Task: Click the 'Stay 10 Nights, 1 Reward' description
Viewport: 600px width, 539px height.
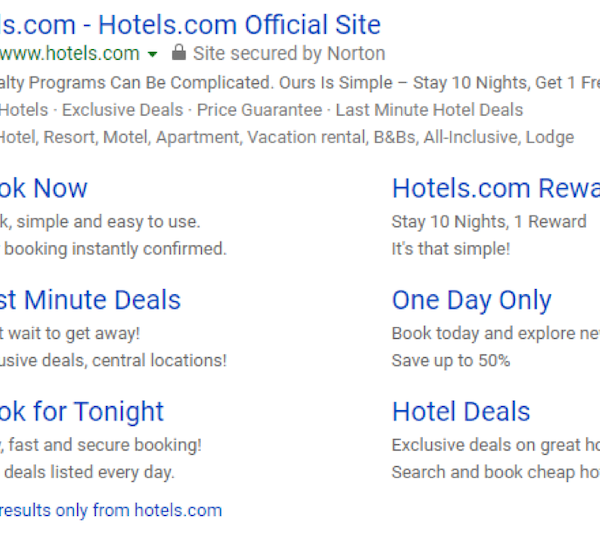Action: [489, 222]
